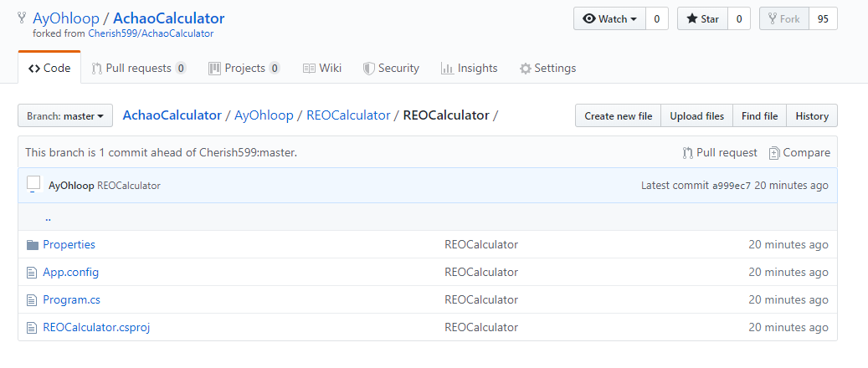The width and height of the screenshot is (868, 368).
Task: Click the Code brackets icon
Action: [x=34, y=69]
